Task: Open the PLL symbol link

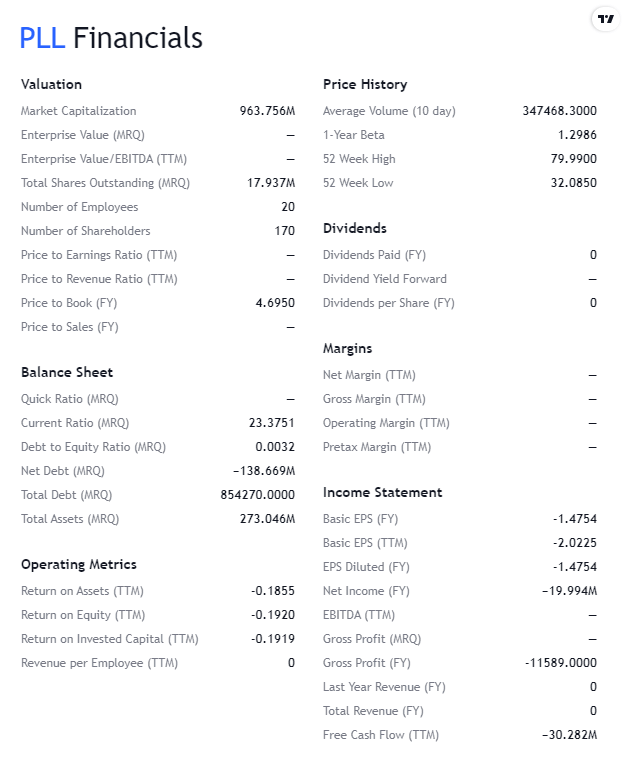Action: coord(42,38)
